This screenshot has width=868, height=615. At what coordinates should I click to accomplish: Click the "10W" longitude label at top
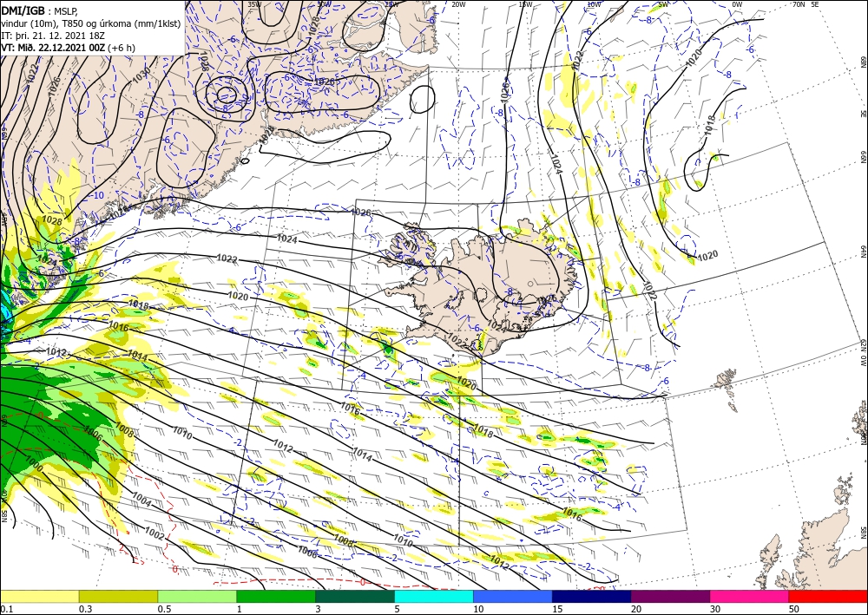(x=594, y=4)
